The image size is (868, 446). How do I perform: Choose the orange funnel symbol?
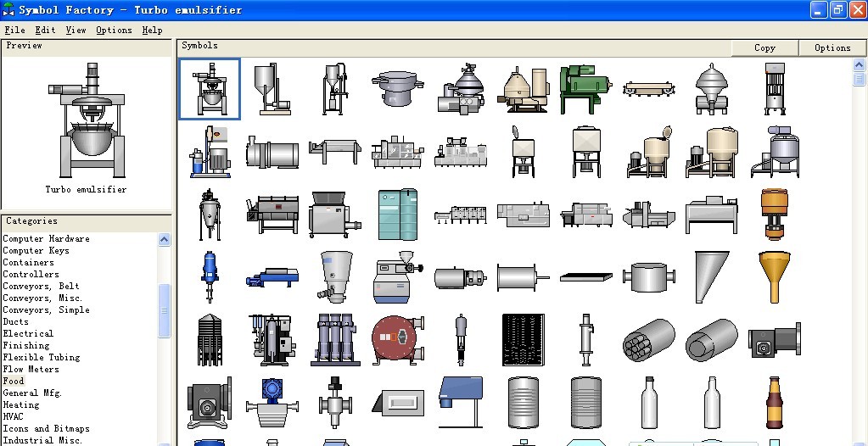coord(775,276)
